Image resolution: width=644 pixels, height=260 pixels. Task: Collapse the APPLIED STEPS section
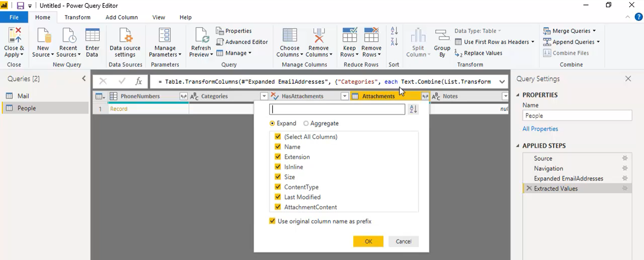pos(518,146)
